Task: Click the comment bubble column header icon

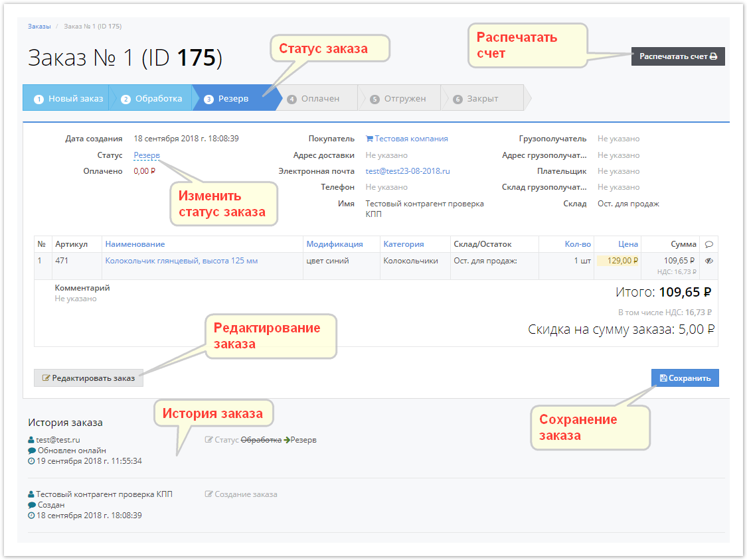Action: click(709, 244)
